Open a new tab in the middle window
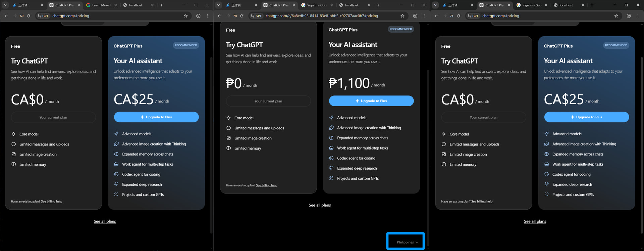Screen dimensions: 644x251 [378, 5]
